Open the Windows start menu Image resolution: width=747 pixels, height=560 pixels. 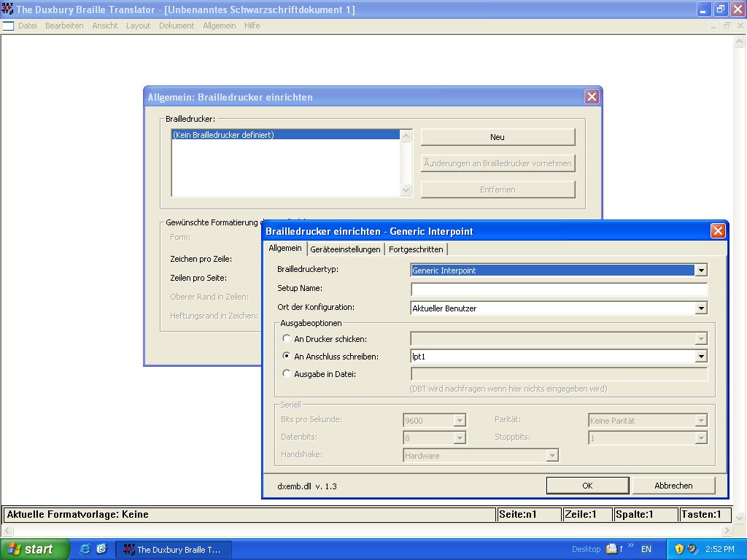click(x=34, y=549)
